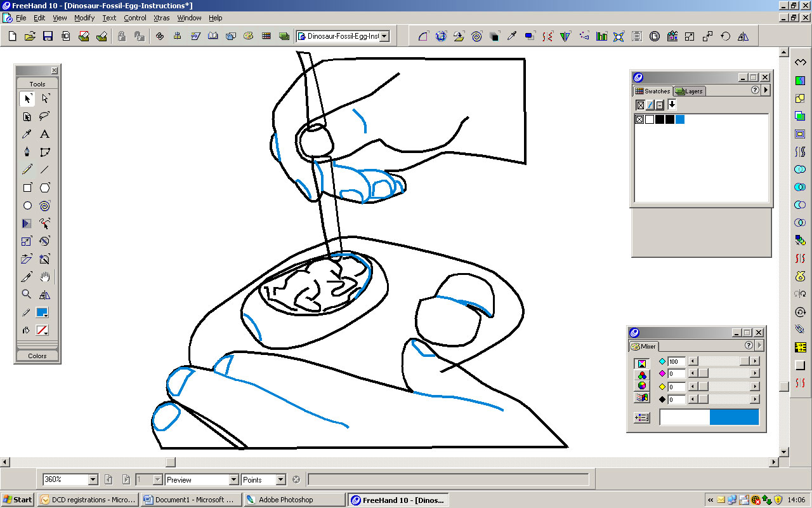Select the Zoom magnifier tool
Screen dimensions: 812x508
[x=27, y=295]
